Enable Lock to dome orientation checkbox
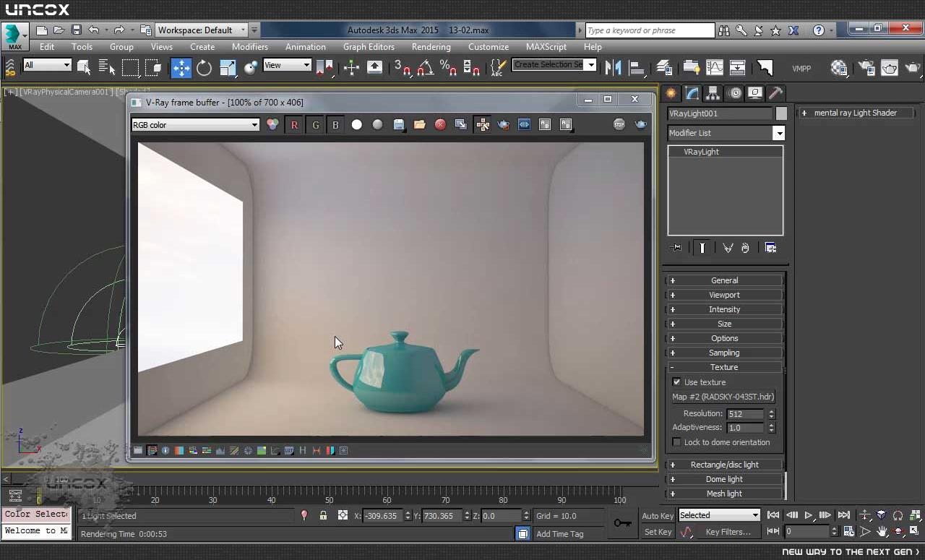 point(676,442)
